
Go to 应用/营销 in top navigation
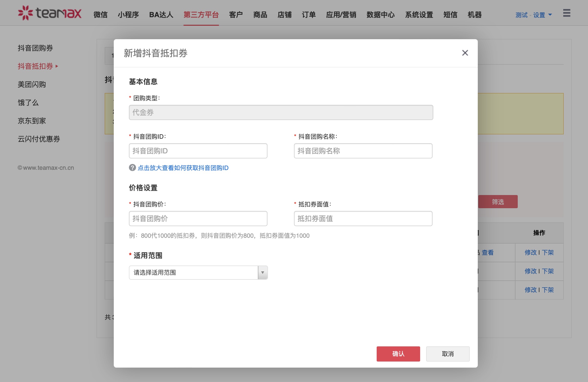click(x=341, y=15)
